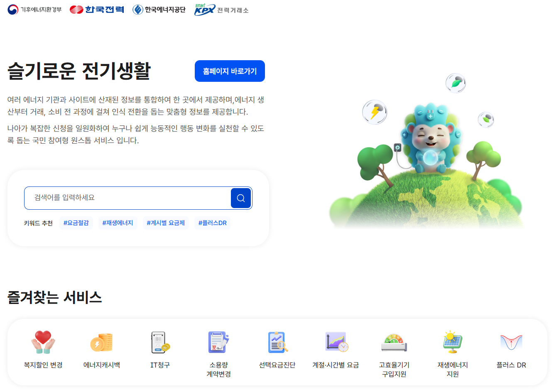The height and width of the screenshot is (392, 554).
Task: Open the 플러스 DR curve icon
Action: 511,342
